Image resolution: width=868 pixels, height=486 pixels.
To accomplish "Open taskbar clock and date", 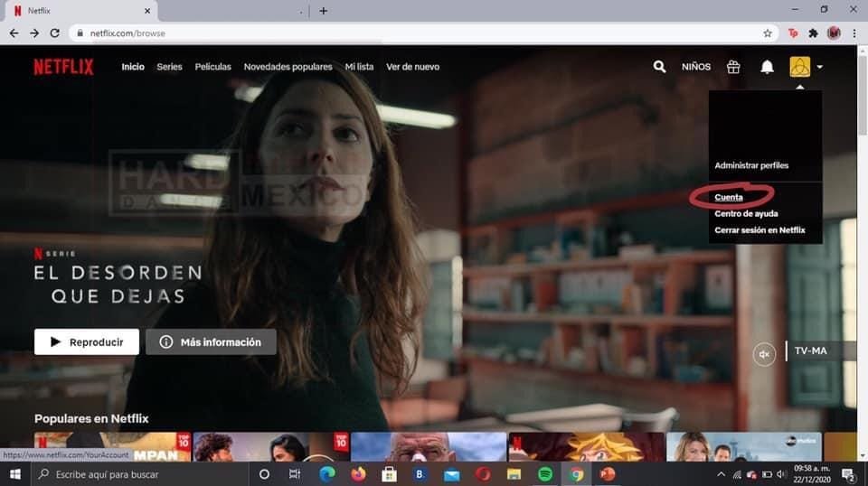I will pyautogui.click(x=812, y=474).
